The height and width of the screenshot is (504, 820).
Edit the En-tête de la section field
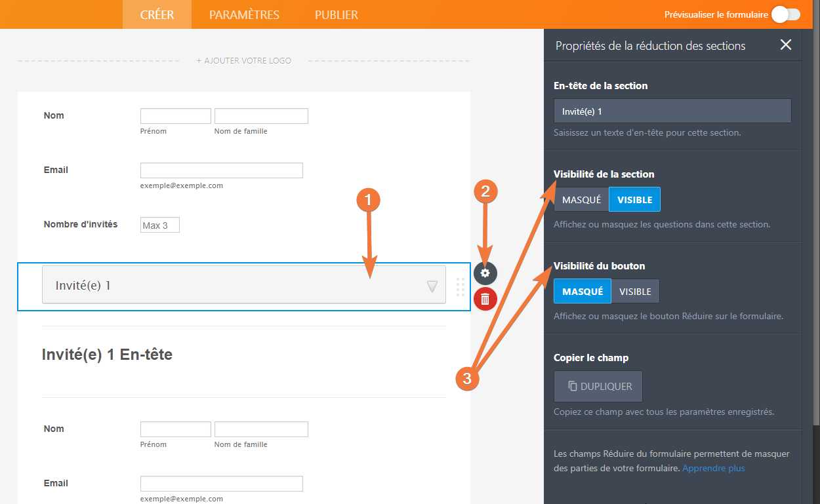[672, 111]
